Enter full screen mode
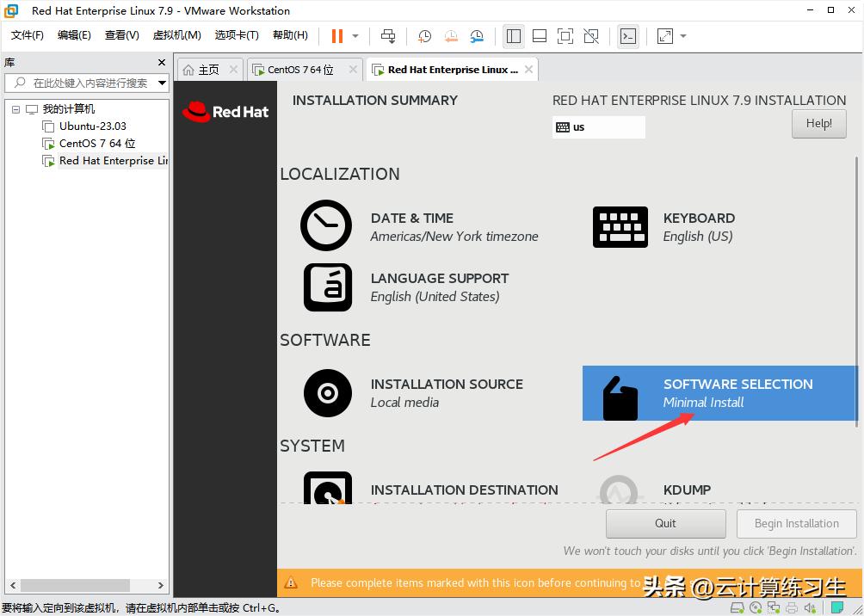This screenshot has width=864, height=616. [564, 35]
